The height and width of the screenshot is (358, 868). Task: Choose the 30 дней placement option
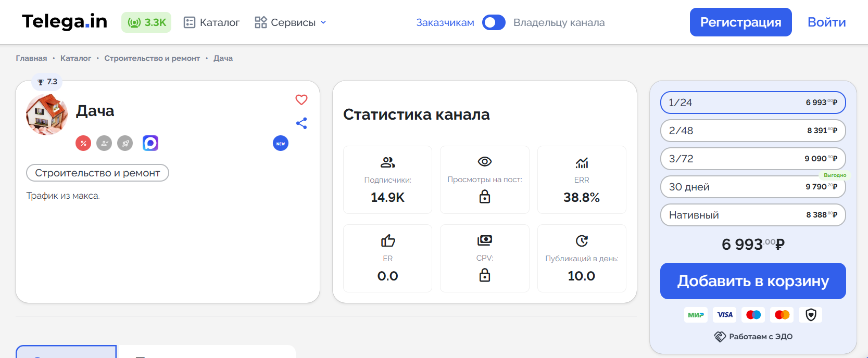(752, 187)
